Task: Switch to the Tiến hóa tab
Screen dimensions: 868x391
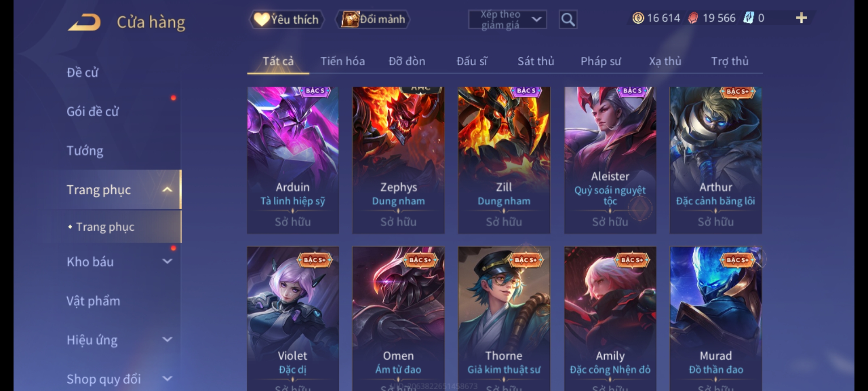Action: coord(342,61)
